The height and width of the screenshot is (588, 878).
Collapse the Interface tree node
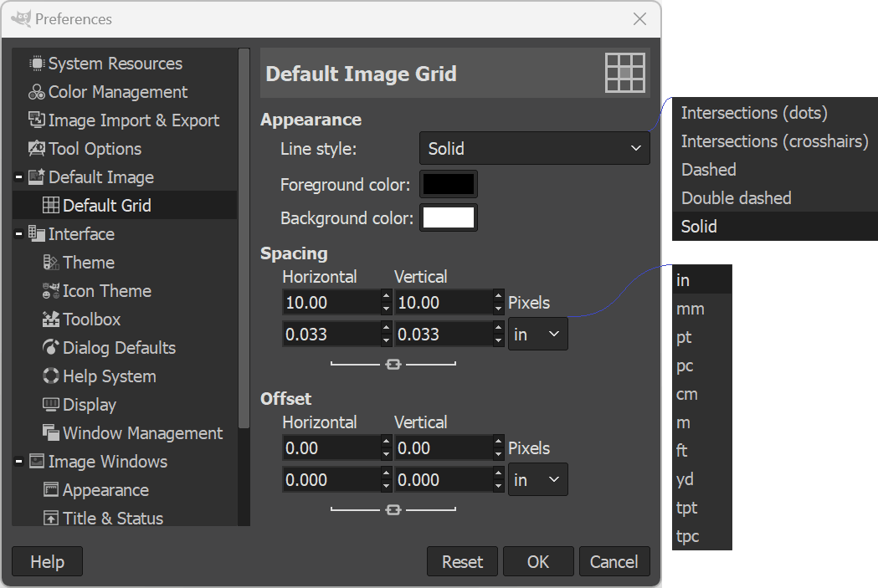[x=18, y=234]
